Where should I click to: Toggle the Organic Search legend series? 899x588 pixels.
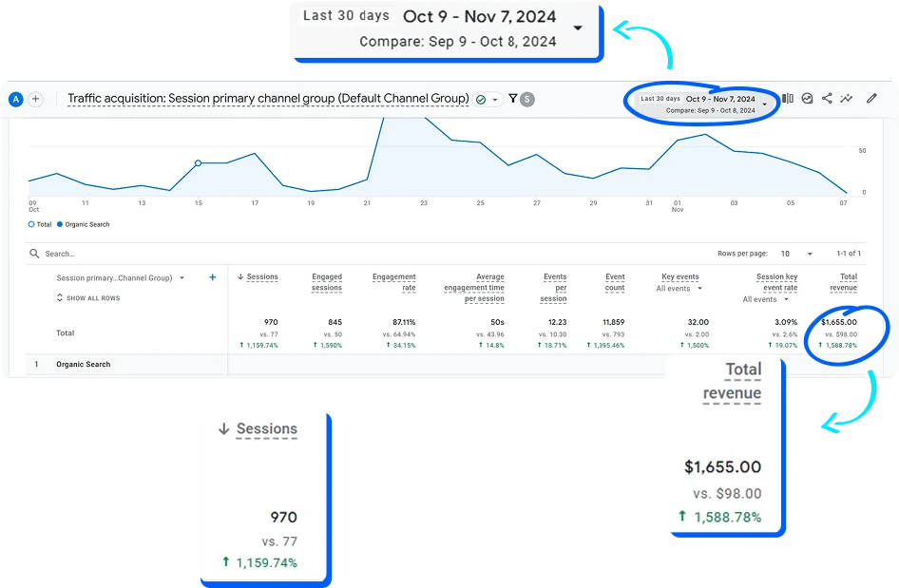84,224
